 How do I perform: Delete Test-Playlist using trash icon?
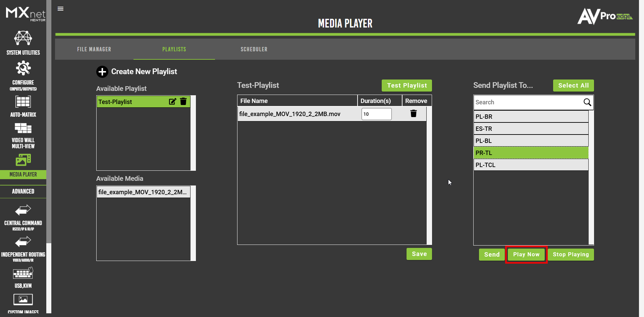coord(183,102)
